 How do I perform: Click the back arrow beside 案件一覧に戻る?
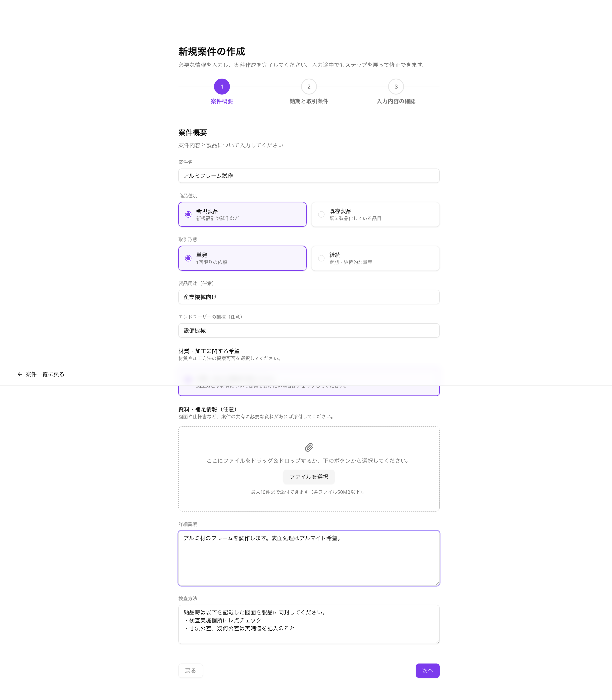20,374
